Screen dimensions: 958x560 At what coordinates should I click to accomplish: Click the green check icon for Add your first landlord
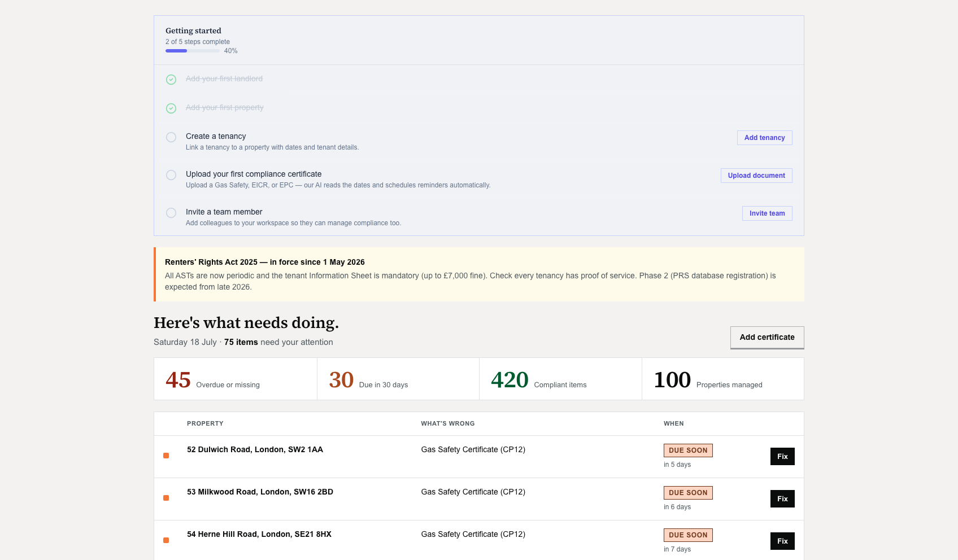click(171, 80)
